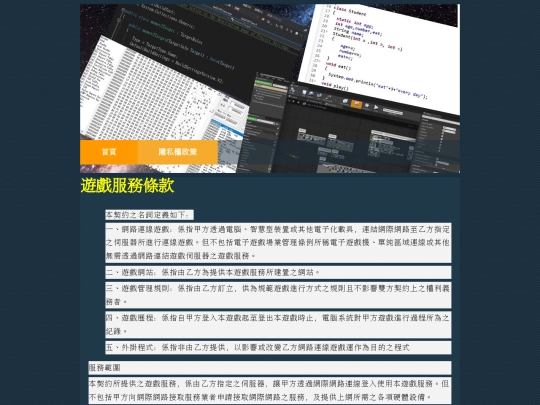The image size is (540, 405).
Task: Click the line starting 五、外掛程式
Action: point(278,347)
